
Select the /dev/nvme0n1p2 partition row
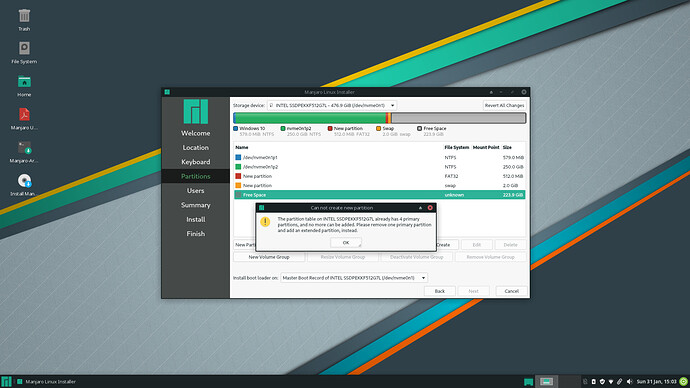point(379,167)
